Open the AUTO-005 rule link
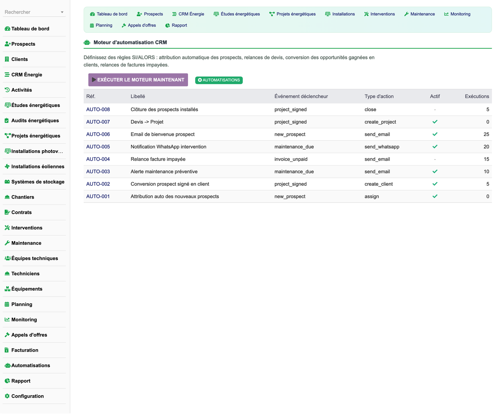 click(98, 147)
